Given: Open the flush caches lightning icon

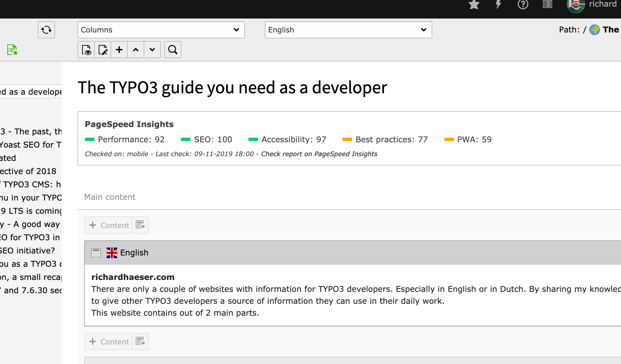Looking at the screenshot, I should pyautogui.click(x=498, y=5).
